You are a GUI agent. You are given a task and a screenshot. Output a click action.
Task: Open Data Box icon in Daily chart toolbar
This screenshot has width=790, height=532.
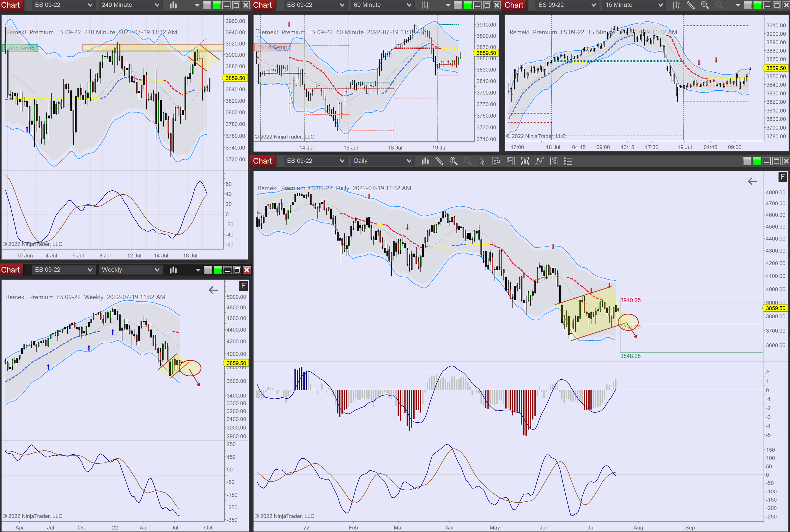coord(496,161)
